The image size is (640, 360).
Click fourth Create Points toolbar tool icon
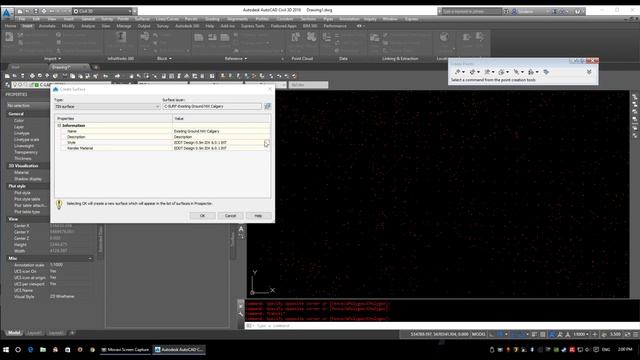[502, 72]
